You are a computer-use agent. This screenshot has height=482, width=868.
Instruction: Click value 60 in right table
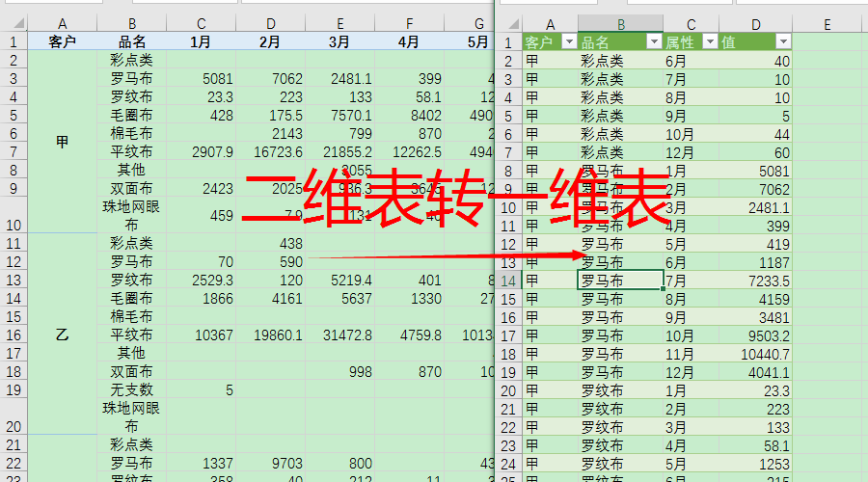[755, 152]
